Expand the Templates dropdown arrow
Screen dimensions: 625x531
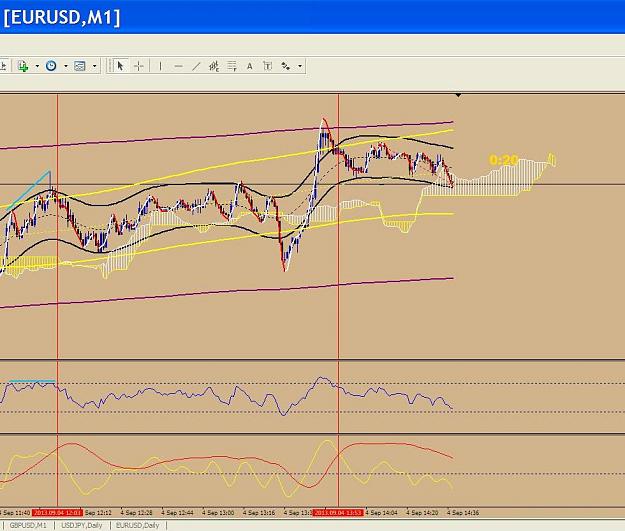click(94, 66)
